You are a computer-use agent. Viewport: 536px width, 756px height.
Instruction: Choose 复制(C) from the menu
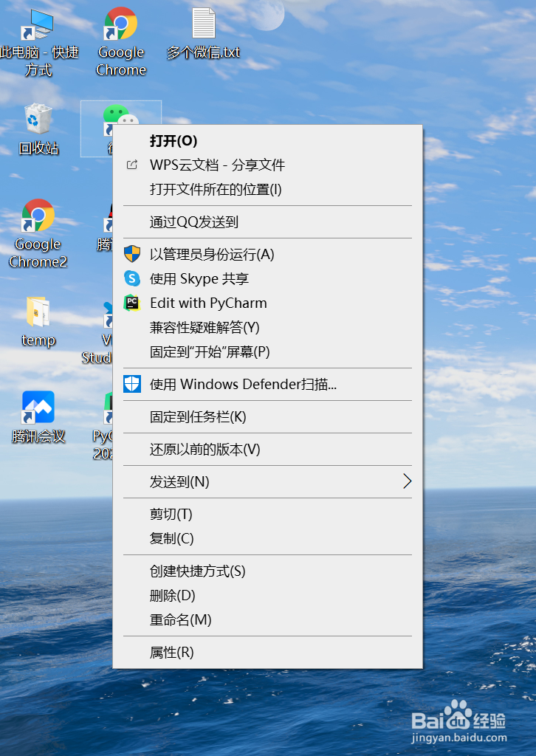point(267,538)
